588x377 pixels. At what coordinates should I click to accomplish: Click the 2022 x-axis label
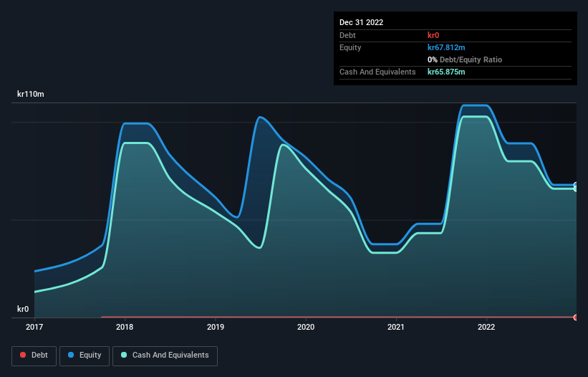(x=486, y=327)
